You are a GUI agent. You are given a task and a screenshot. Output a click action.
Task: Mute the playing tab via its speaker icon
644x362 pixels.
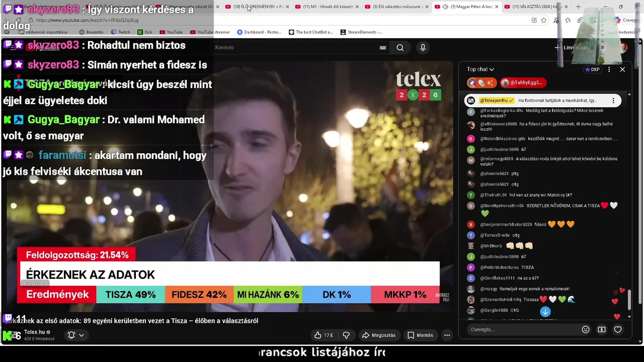pyautogui.click(x=445, y=7)
